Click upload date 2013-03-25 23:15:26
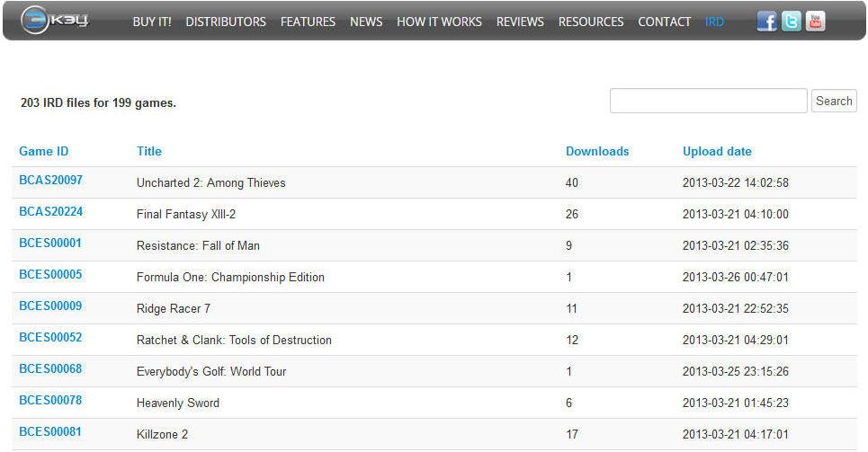The image size is (868, 452). (x=735, y=372)
